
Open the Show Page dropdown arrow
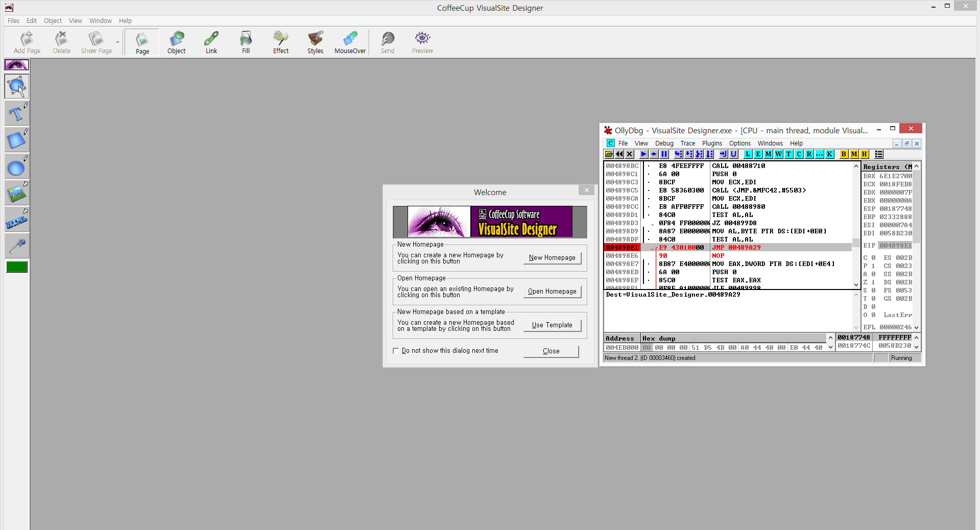tap(117, 42)
